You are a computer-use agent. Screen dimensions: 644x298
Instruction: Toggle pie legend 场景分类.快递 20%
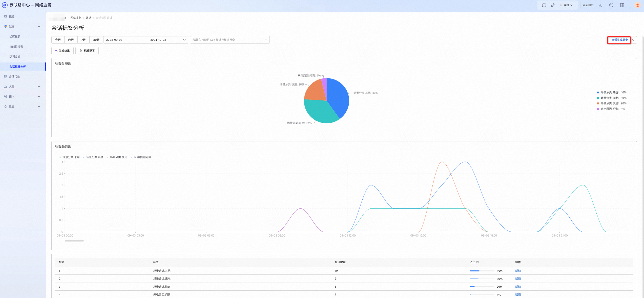pos(612,103)
